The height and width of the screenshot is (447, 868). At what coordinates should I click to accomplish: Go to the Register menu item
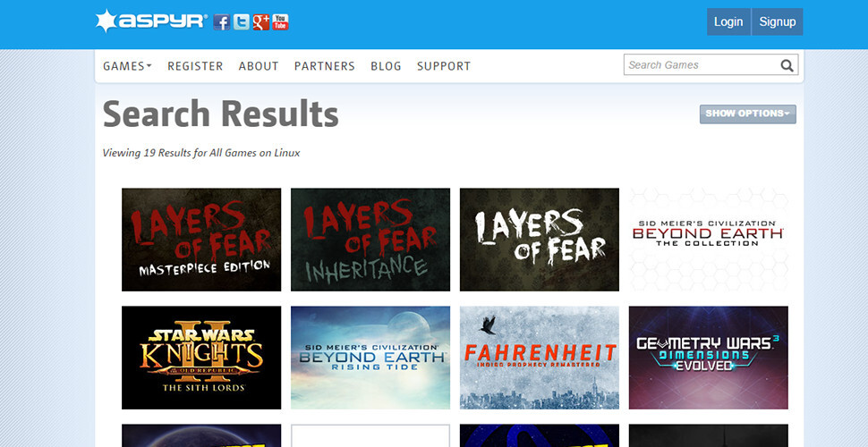click(195, 66)
